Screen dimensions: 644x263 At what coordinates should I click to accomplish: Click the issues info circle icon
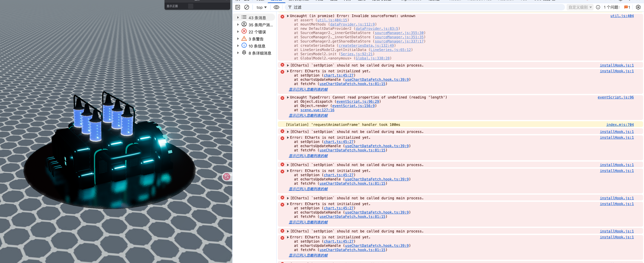[598, 7]
